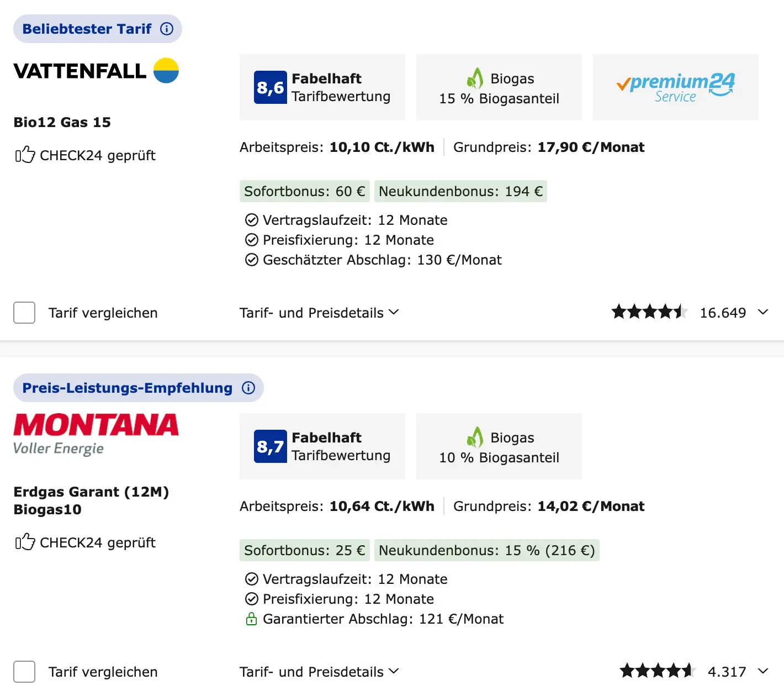The width and height of the screenshot is (784, 696).
Task: Click Biogas leaf icon in Montana offer
Action: click(x=475, y=437)
